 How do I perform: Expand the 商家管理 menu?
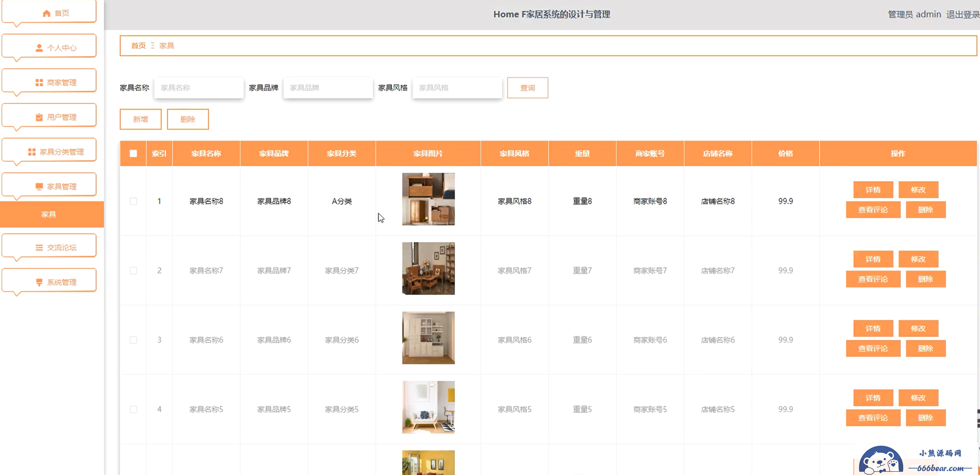click(x=49, y=81)
